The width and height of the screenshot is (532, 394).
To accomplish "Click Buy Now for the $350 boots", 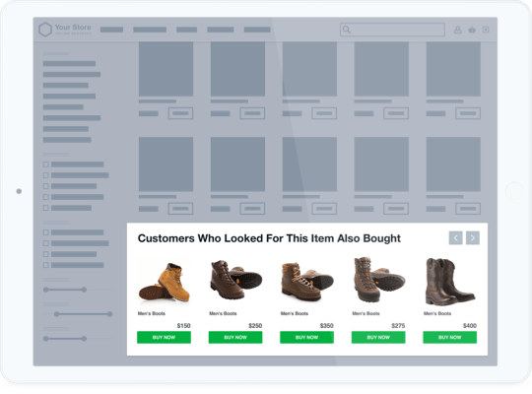I will pos(306,337).
